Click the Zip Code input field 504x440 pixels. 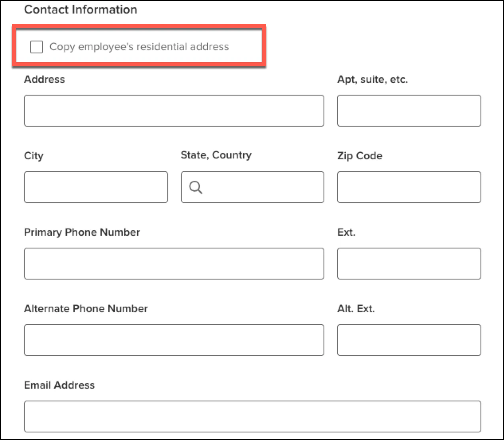coord(409,187)
